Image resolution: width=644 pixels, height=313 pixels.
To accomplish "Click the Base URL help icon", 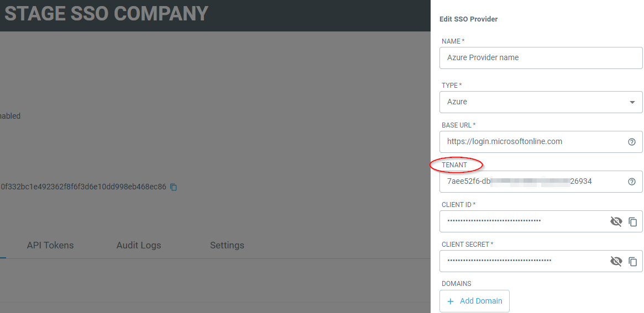I will [x=632, y=142].
